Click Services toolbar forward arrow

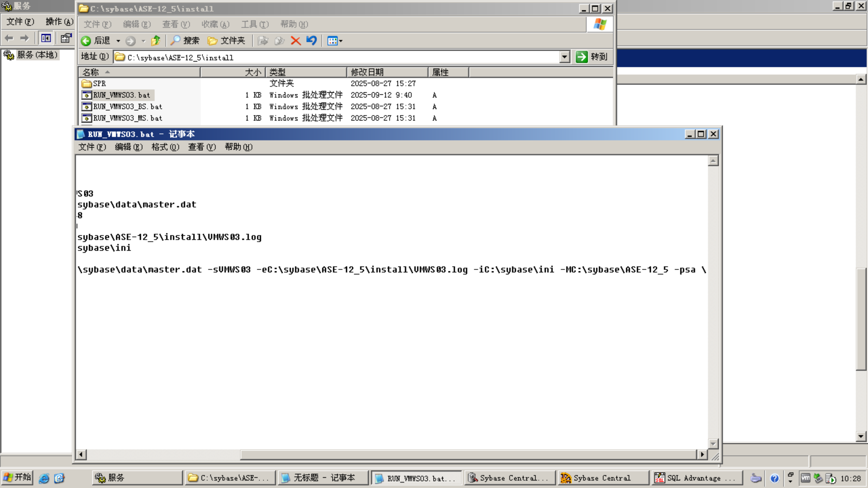click(x=25, y=38)
